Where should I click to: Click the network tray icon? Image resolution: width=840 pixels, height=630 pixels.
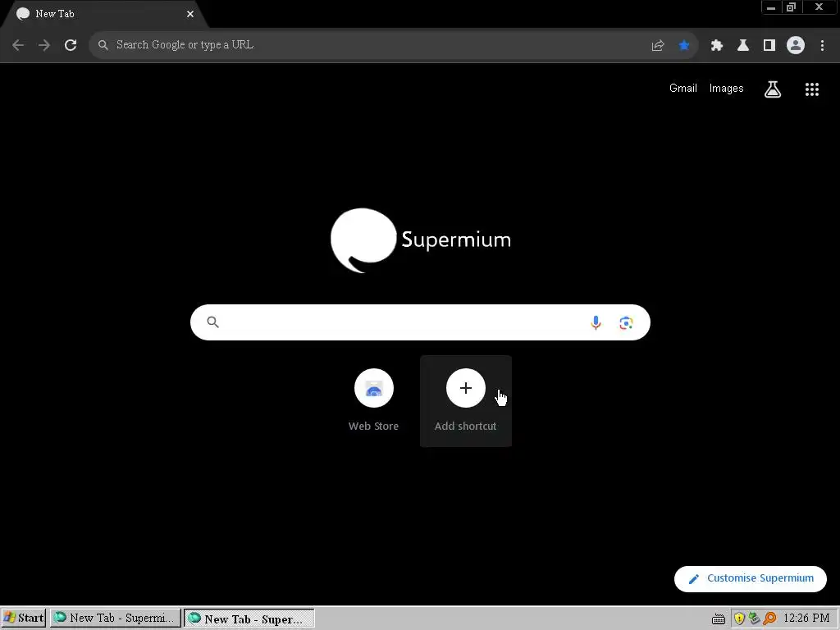(755, 619)
